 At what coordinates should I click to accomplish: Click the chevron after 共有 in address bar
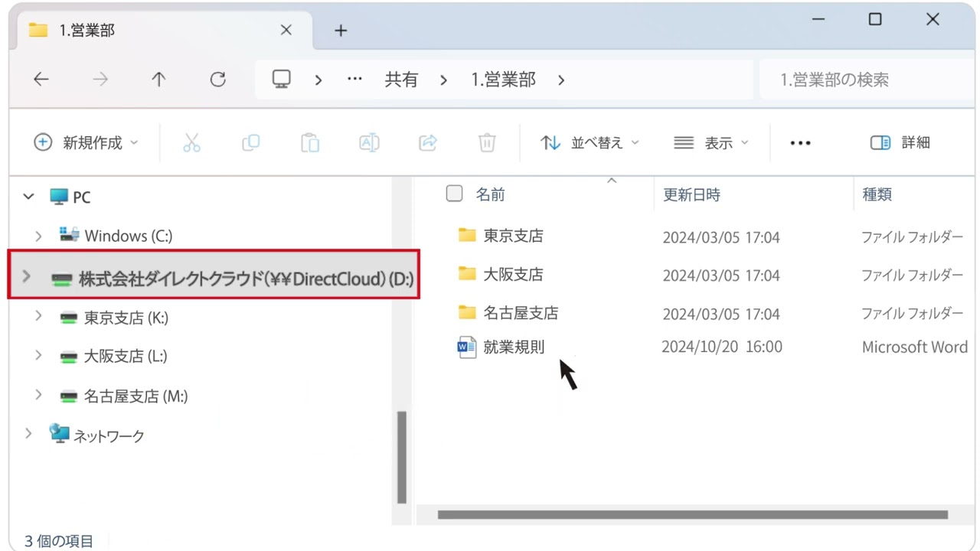pos(443,80)
